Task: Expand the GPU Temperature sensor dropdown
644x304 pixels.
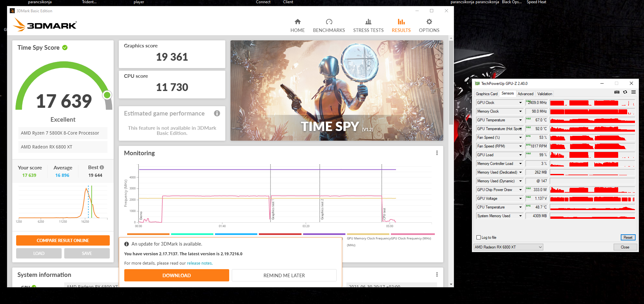Action: click(520, 120)
